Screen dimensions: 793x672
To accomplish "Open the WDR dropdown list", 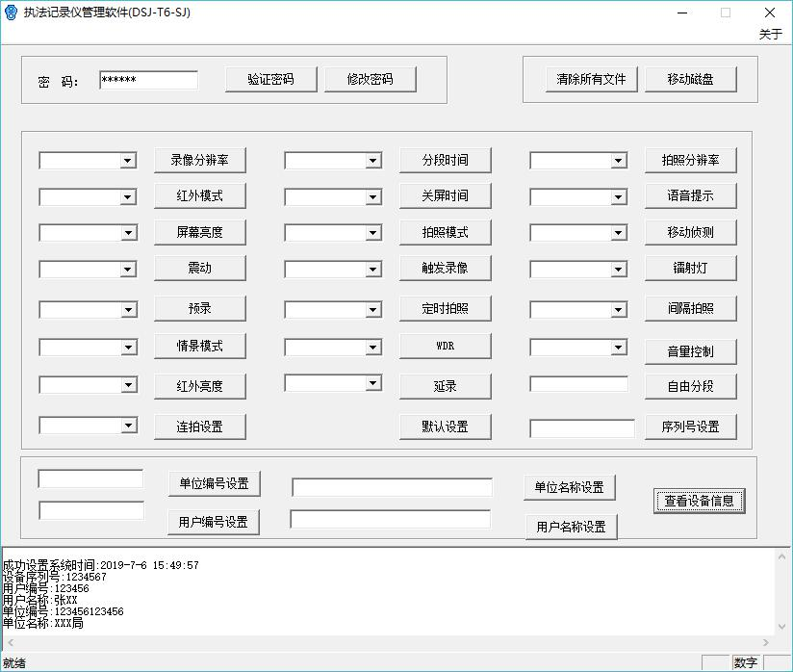I will tap(373, 348).
